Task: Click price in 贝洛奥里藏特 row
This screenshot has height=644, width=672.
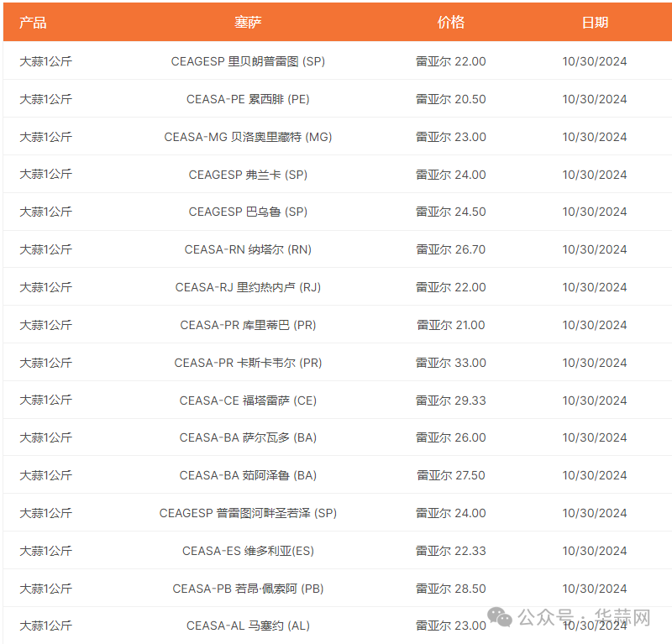Action: [451, 137]
